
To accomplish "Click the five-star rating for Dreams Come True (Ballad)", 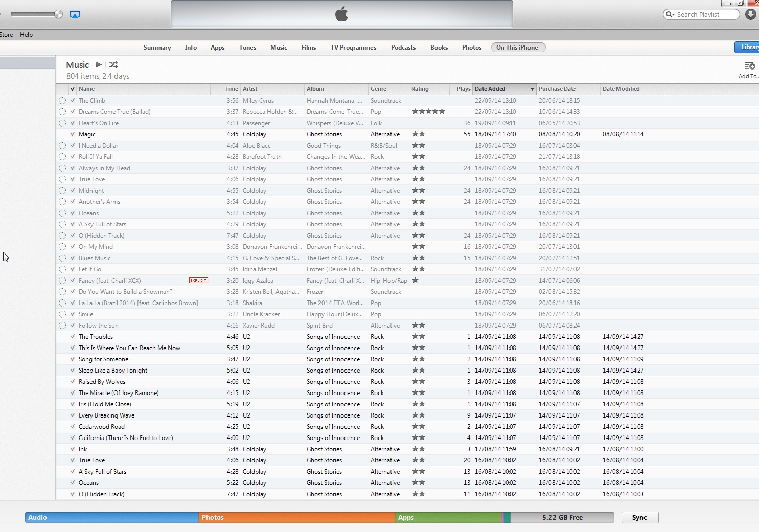I will [428, 111].
